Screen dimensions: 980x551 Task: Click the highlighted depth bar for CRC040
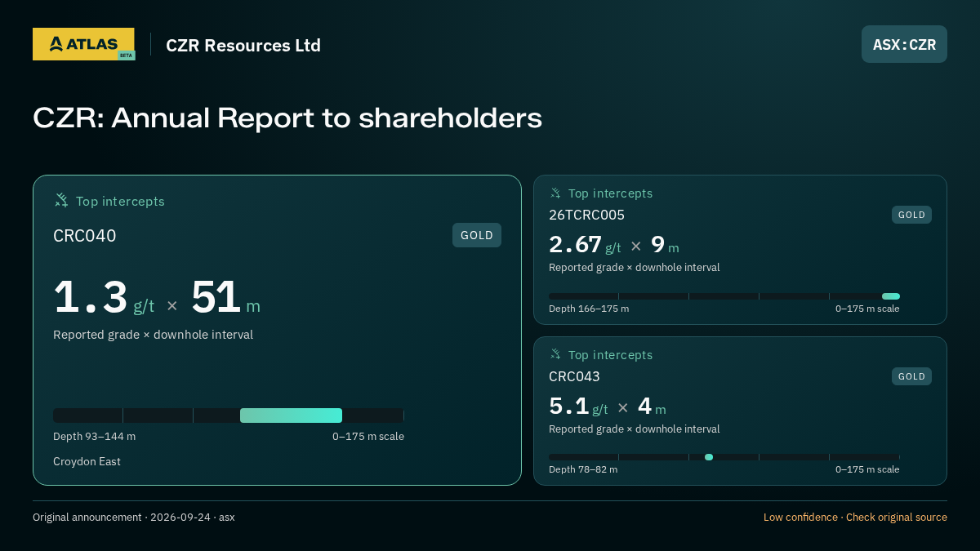291,415
